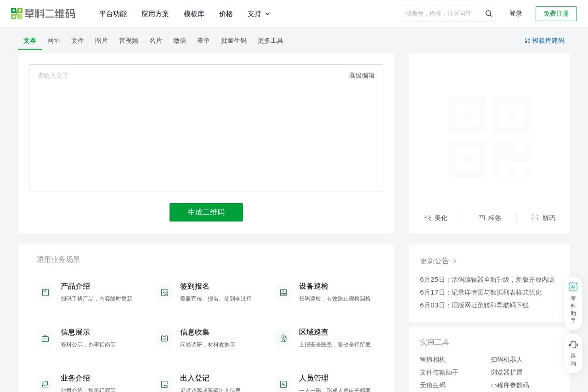Click the 产品介绍 title
588x392 pixels.
[x=75, y=286]
